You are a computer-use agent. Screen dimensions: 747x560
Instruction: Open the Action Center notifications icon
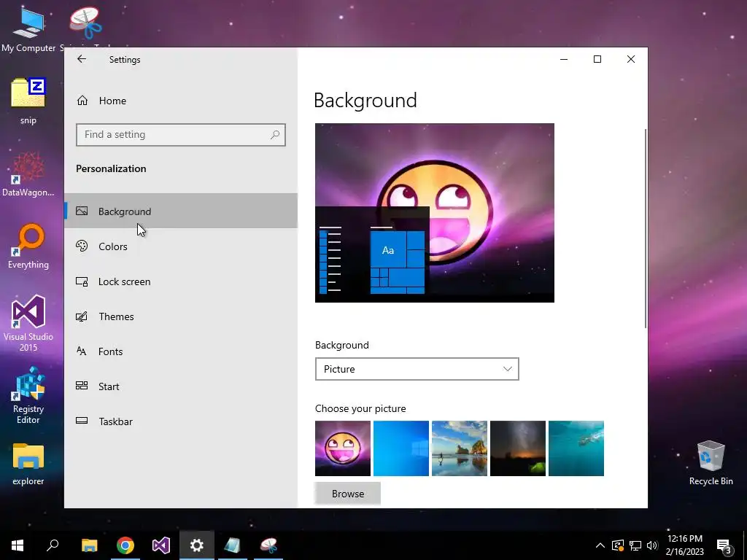pyautogui.click(x=724, y=545)
